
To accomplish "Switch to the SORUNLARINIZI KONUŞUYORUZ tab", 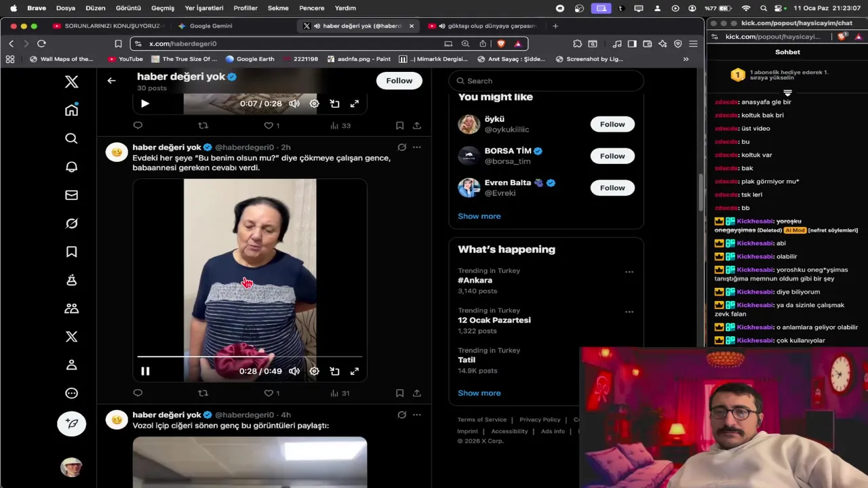I will [107, 26].
